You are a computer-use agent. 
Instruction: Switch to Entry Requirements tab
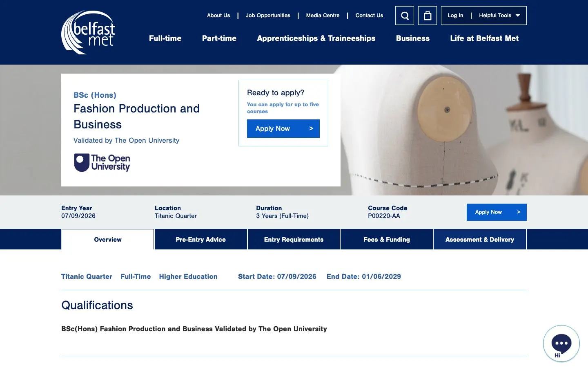click(x=294, y=240)
